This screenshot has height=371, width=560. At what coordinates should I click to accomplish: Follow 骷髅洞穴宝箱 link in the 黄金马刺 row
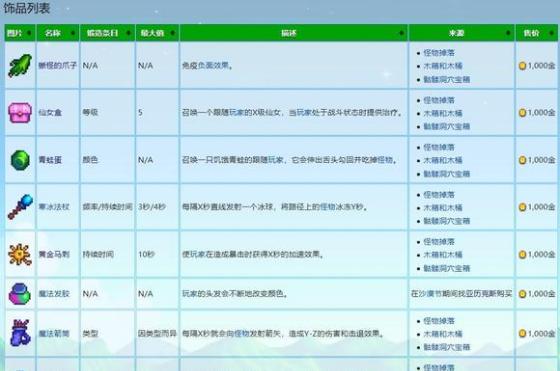(446, 268)
